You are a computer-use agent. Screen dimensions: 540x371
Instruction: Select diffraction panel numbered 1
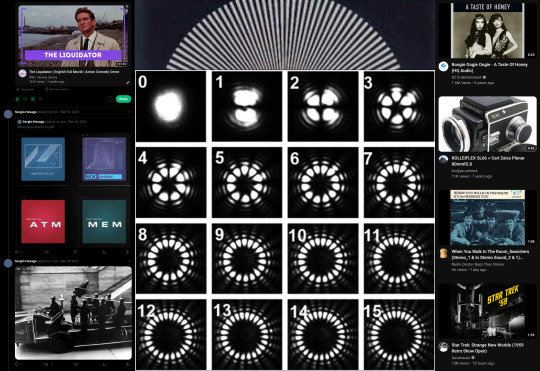point(247,106)
